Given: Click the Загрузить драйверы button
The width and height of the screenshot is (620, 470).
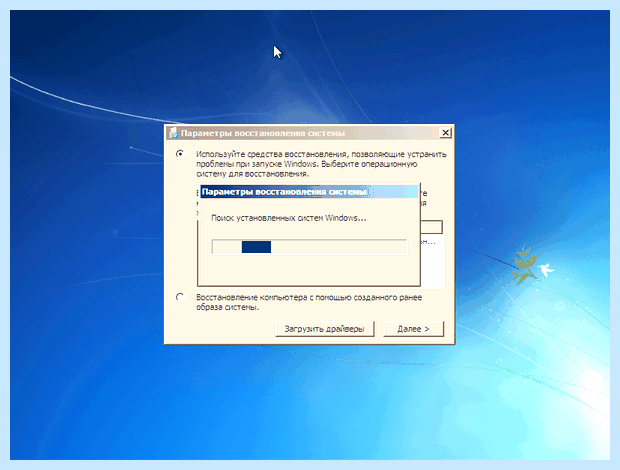Looking at the screenshot, I should pos(325,329).
